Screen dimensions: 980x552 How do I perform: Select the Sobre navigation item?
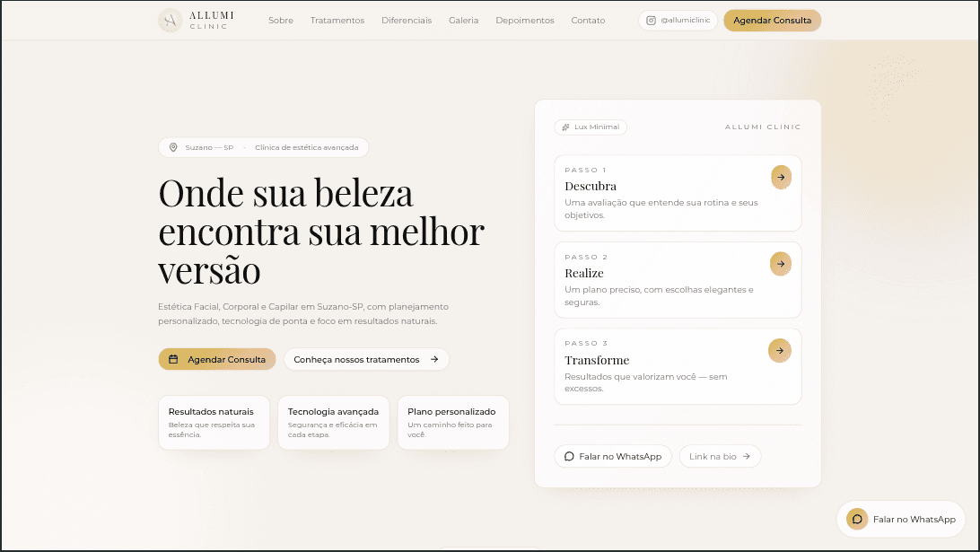[281, 20]
